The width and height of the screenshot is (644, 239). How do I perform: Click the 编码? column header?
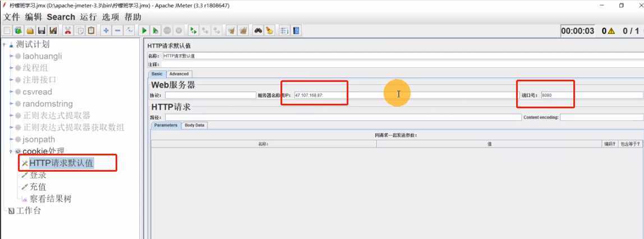(x=609, y=144)
